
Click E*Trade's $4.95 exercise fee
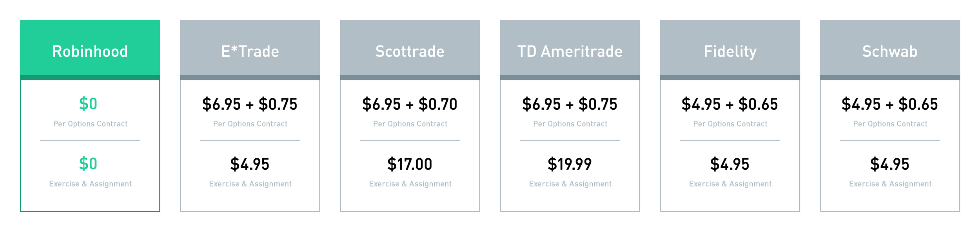coord(250,164)
